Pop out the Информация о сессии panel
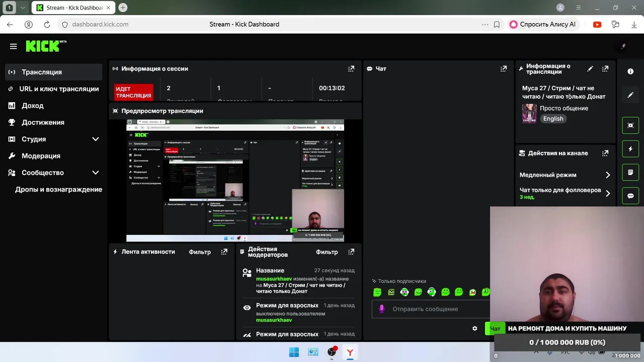 tap(351, 69)
